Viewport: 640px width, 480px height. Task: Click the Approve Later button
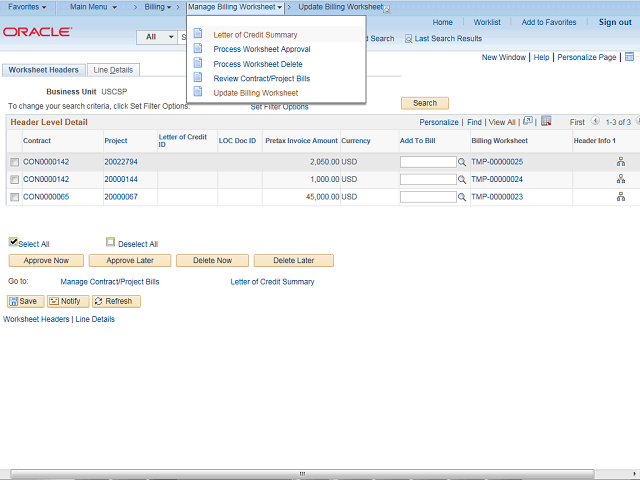click(x=130, y=261)
